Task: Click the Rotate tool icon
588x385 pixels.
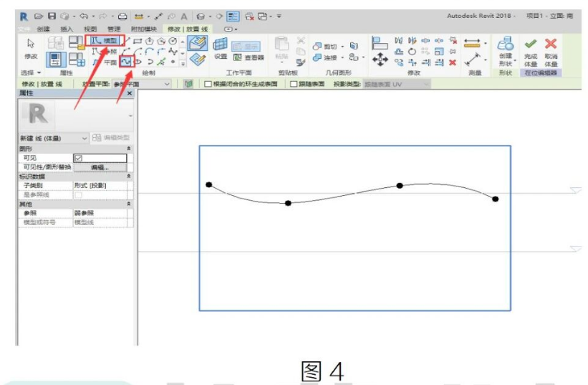Action: pos(412,52)
